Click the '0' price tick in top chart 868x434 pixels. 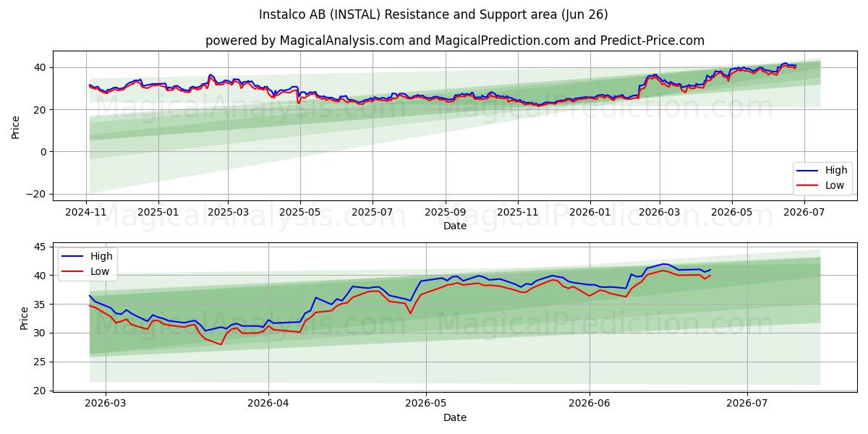[44, 152]
